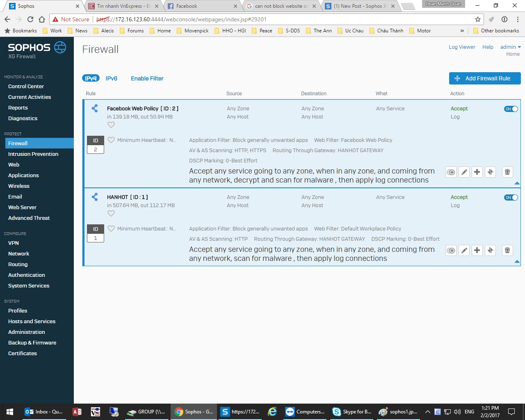Click the network icon beside Facebook Web Policy

tap(95, 108)
